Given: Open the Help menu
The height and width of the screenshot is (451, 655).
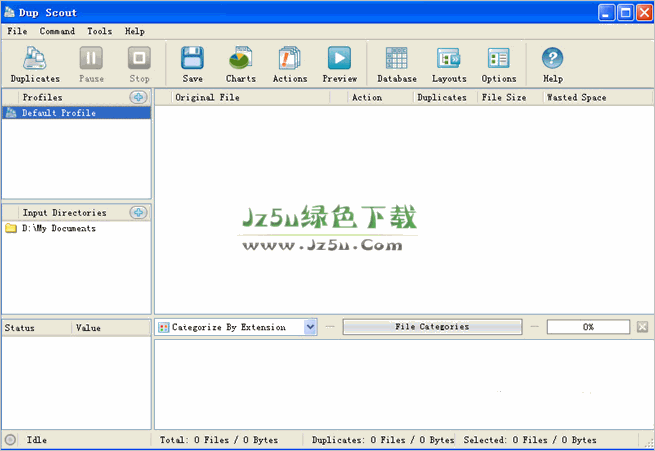Looking at the screenshot, I should [135, 31].
